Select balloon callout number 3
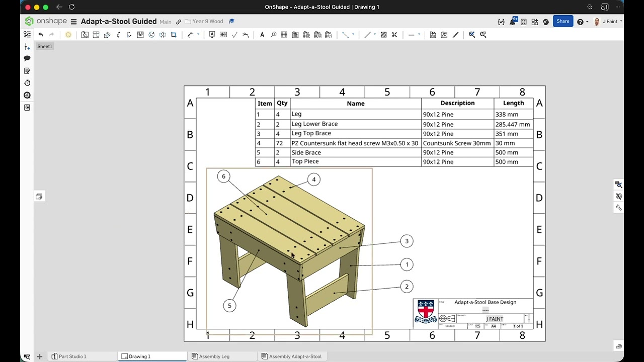 pos(407,241)
